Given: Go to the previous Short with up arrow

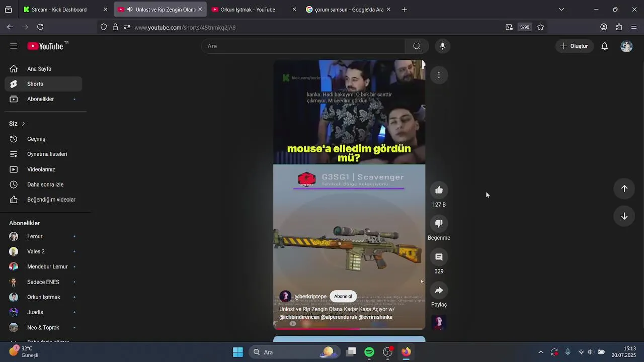Looking at the screenshot, I should tap(624, 189).
